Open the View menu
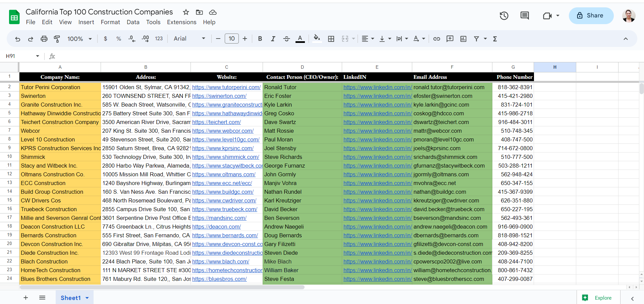 pos(65,22)
